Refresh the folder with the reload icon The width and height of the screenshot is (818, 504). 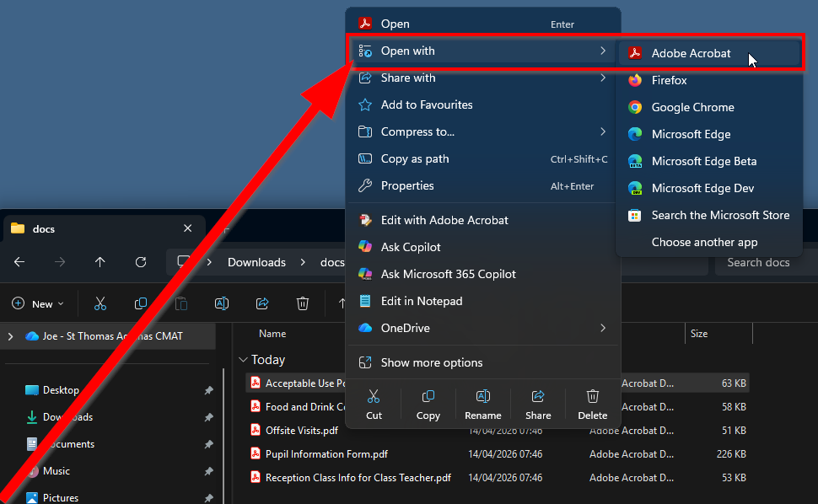[x=141, y=262]
